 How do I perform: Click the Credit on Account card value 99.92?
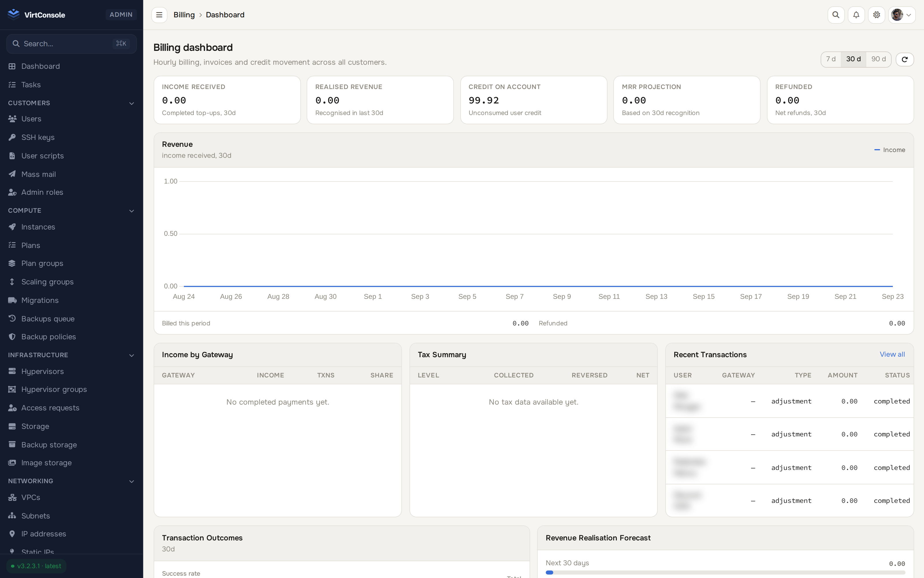point(484,101)
